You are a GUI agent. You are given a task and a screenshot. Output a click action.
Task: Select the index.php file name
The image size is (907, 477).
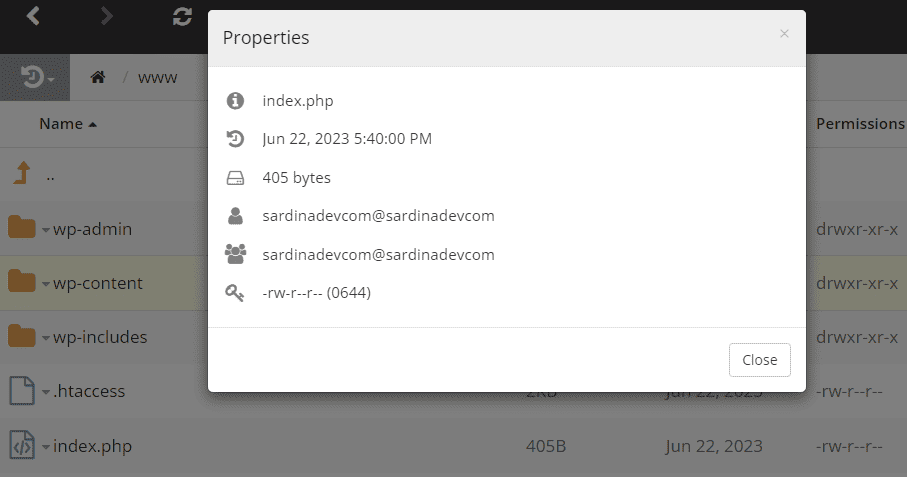92,446
